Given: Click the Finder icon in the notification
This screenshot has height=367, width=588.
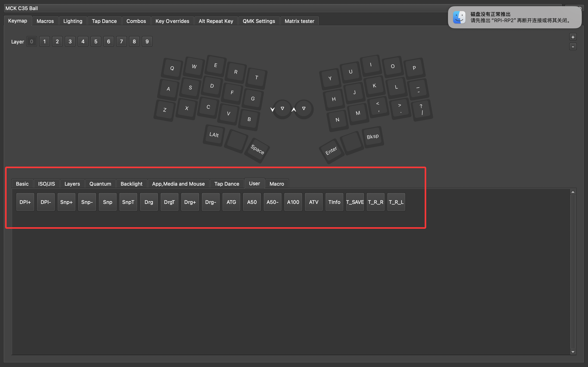Looking at the screenshot, I should click(x=459, y=17).
